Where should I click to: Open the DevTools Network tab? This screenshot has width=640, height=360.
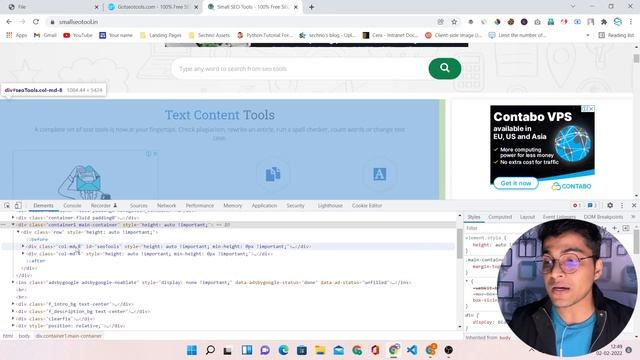(x=167, y=206)
